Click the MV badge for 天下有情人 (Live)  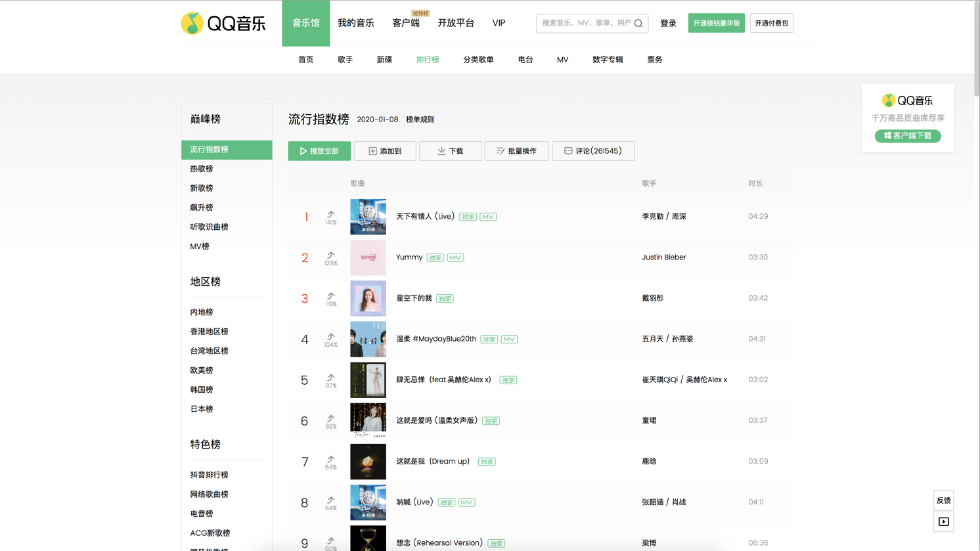point(488,217)
